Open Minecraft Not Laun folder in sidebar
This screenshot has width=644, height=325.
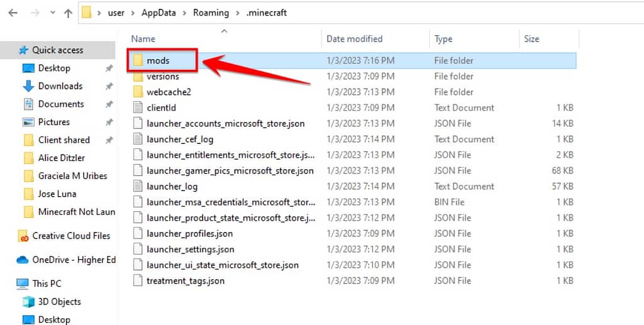[x=76, y=212]
